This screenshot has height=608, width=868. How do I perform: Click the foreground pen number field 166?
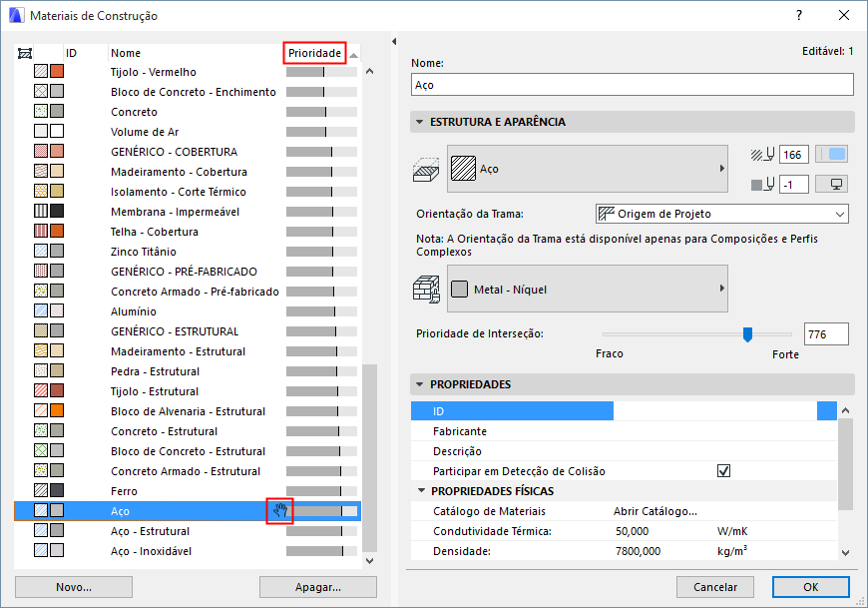tap(793, 155)
